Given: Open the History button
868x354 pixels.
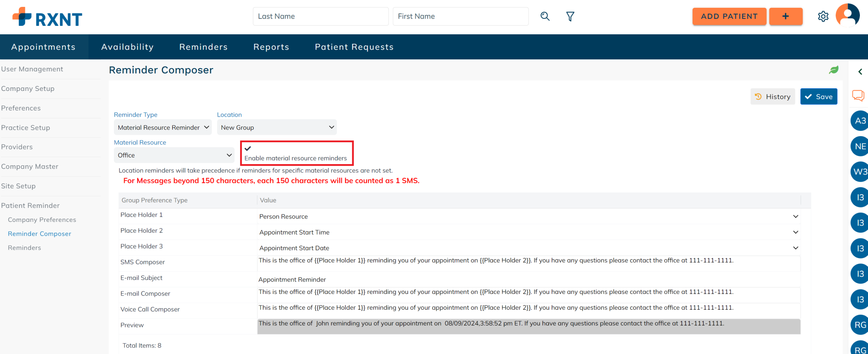Looking at the screenshot, I should pyautogui.click(x=773, y=97).
